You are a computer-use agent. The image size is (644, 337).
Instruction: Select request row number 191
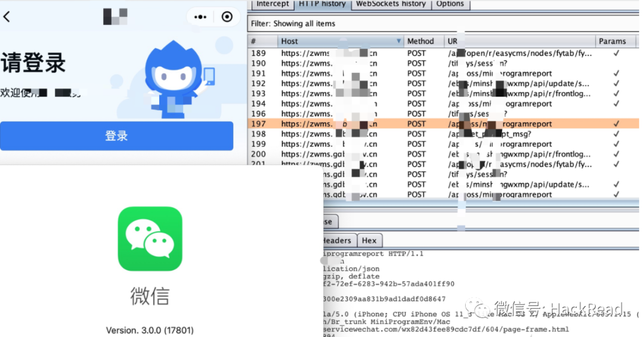click(x=442, y=73)
